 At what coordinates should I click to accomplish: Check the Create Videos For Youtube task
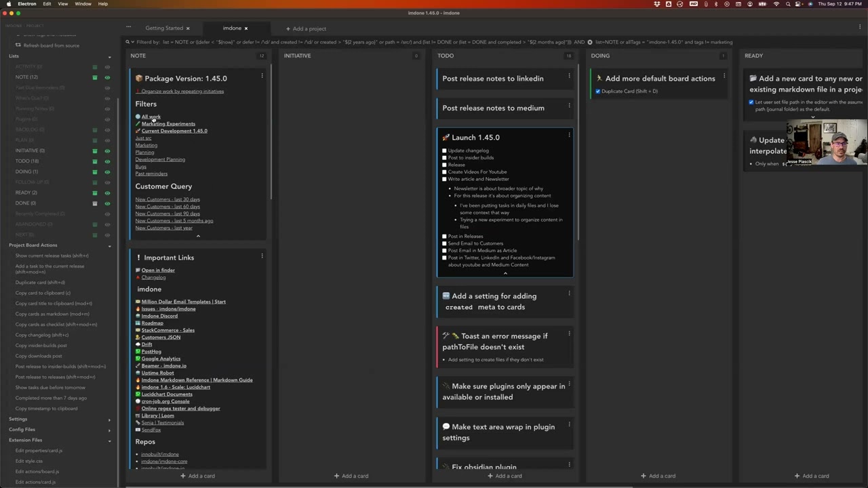point(444,171)
